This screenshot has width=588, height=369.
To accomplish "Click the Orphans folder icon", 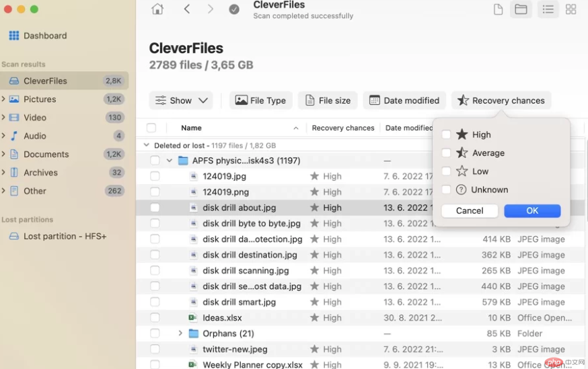I will coord(194,333).
